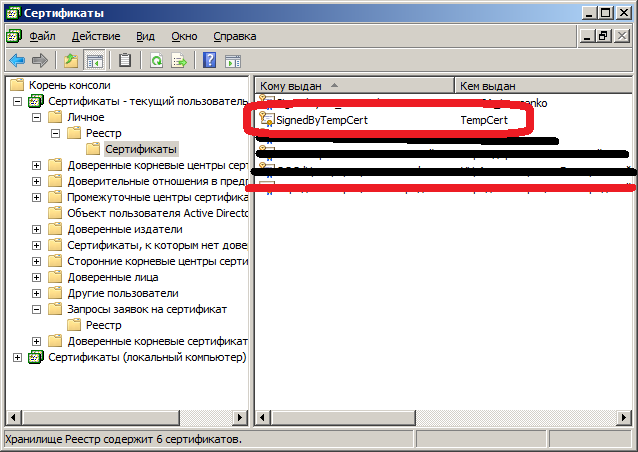Click the Forward arrow toolbar icon
Image resolution: width=638 pixels, height=452 pixels.
tap(40, 61)
